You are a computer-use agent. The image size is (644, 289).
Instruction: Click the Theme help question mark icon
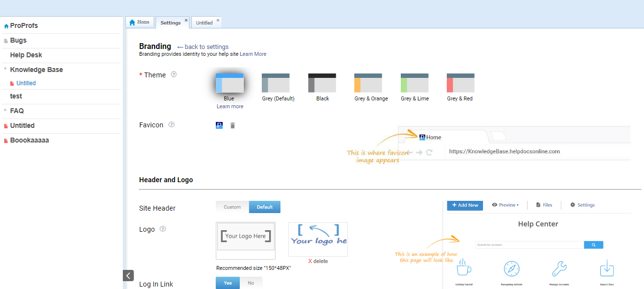pyautogui.click(x=173, y=74)
